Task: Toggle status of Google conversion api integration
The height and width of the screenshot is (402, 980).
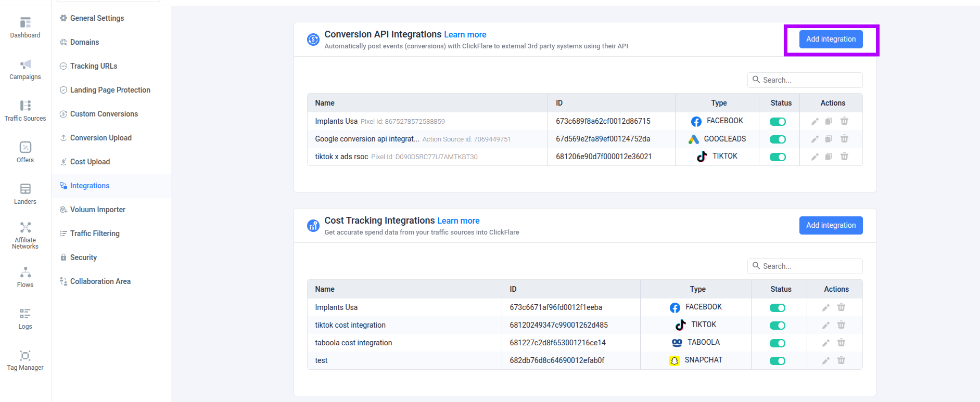Action: (778, 139)
